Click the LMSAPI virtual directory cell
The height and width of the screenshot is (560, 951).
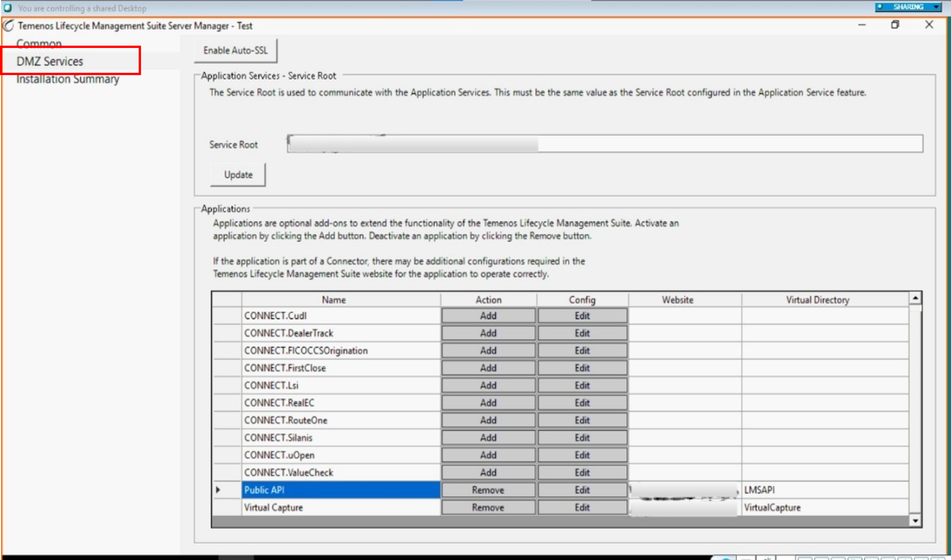825,490
